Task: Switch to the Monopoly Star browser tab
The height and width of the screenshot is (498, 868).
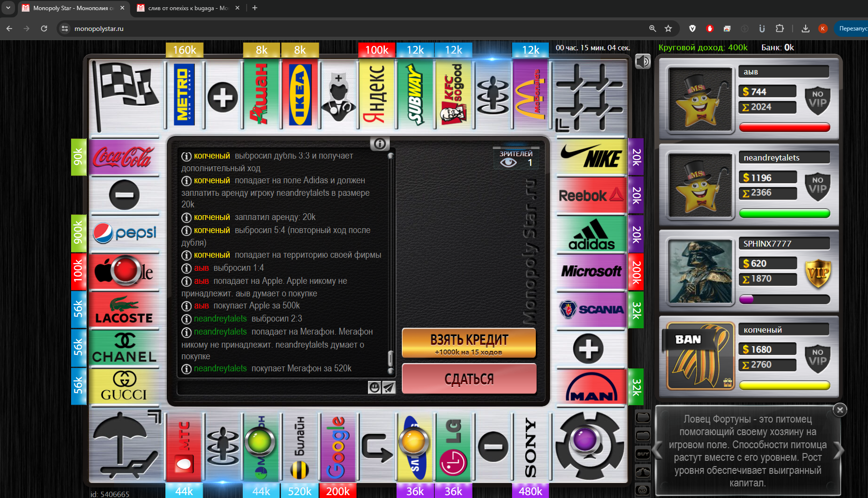Action: coord(73,8)
